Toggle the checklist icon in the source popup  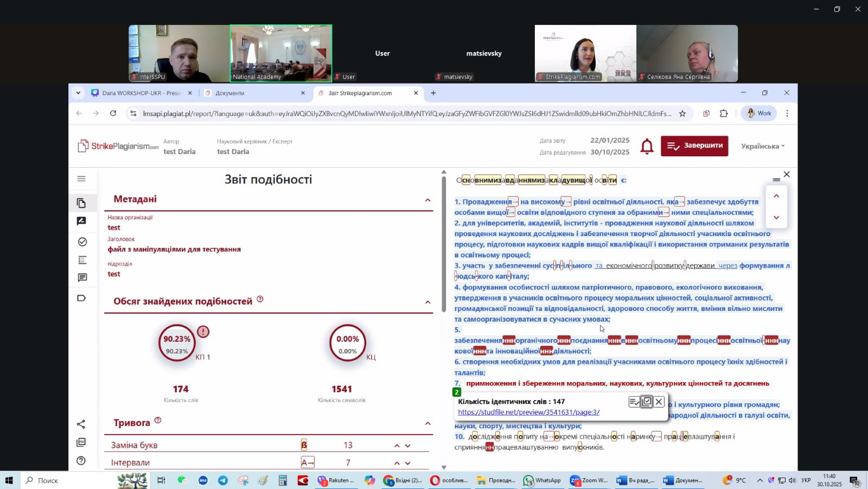tap(634, 402)
